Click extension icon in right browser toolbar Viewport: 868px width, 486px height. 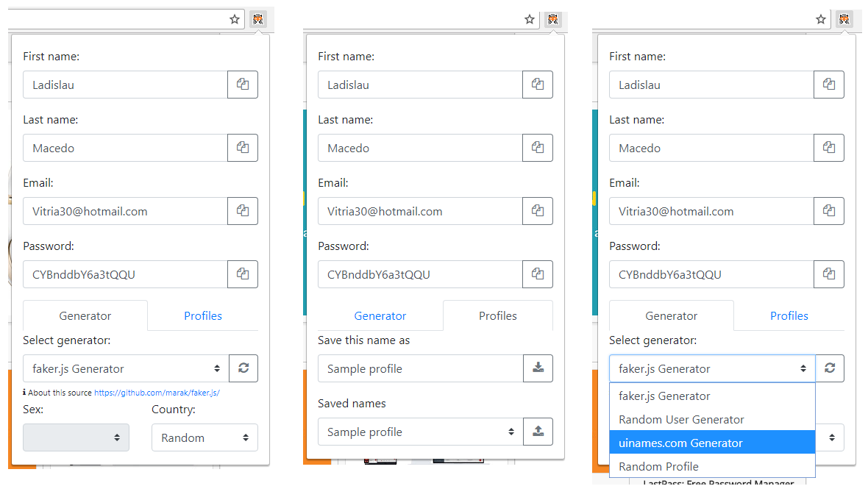(844, 19)
